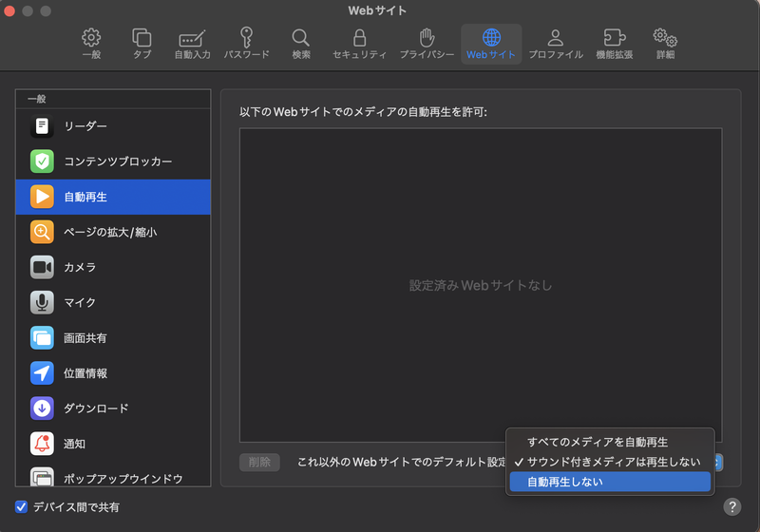
Task: Open the 詳細 (Advanced) gears tab
Action: click(665, 44)
